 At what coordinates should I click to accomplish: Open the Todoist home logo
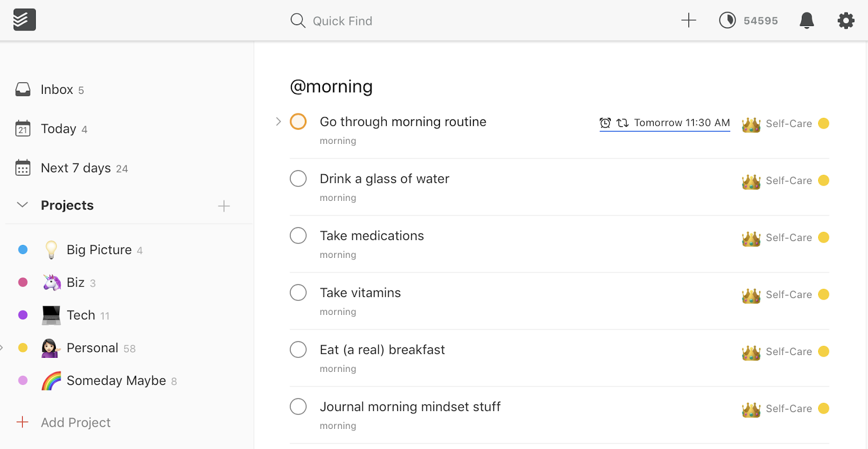tap(24, 20)
